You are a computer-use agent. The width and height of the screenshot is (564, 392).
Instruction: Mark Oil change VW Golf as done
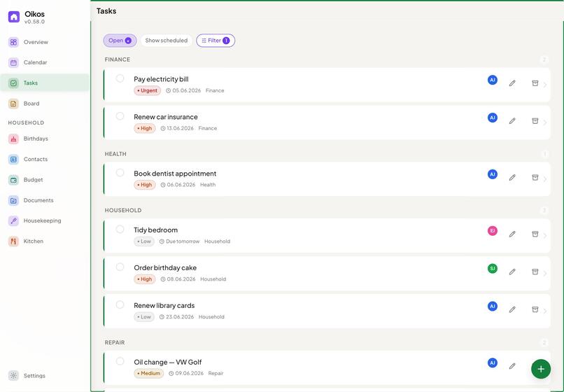(120, 361)
